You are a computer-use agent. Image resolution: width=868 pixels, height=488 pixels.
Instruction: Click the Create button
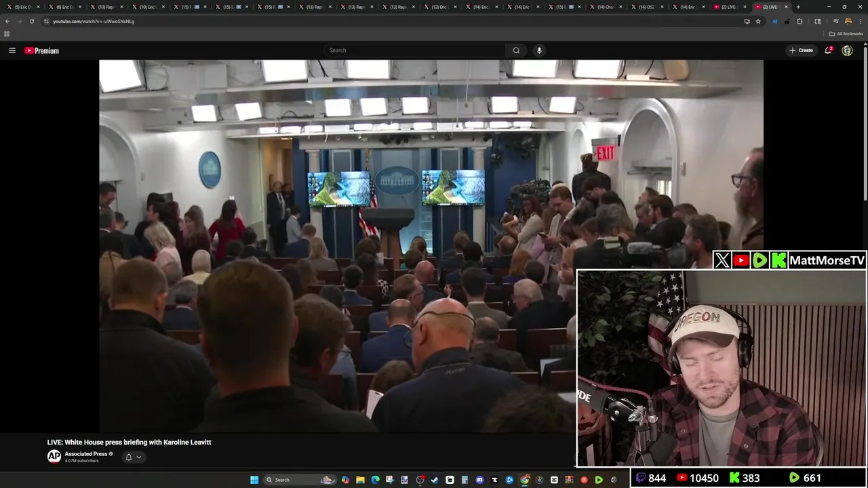801,50
